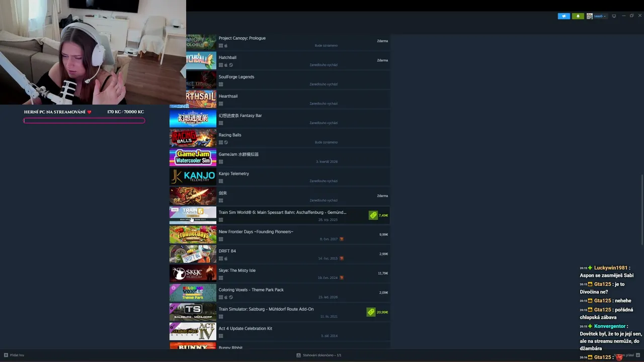Expand the saaab account dropdown

pyautogui.click(x=600, y=16)
